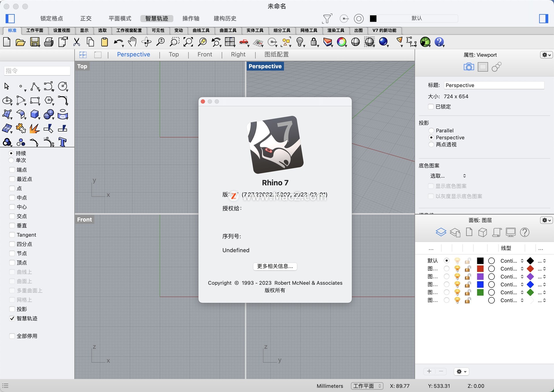Open linetype dropdown for red layer

pos(512,269)
